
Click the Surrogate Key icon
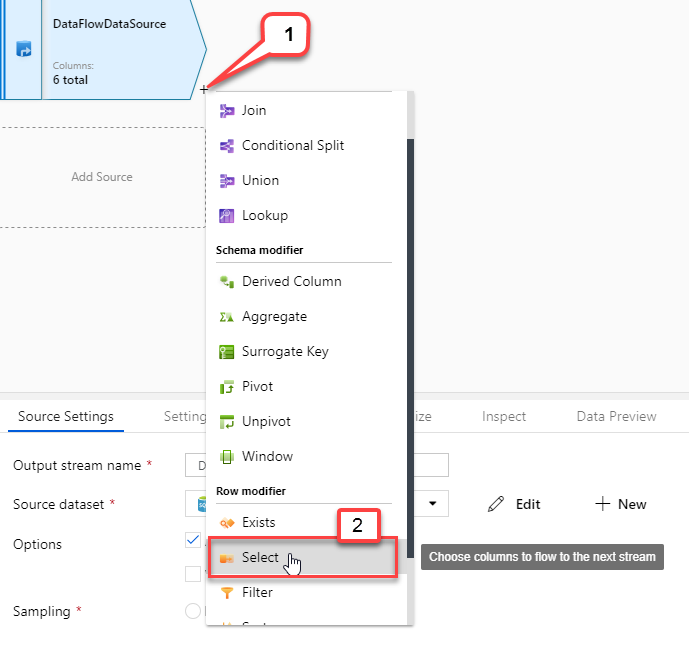pyautogui.click(x=226, y=352)
